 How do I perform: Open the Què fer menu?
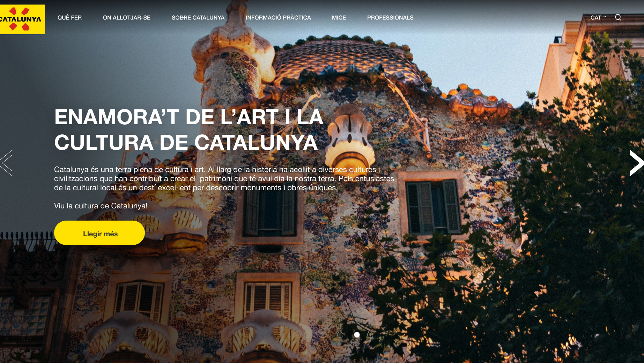69,17
